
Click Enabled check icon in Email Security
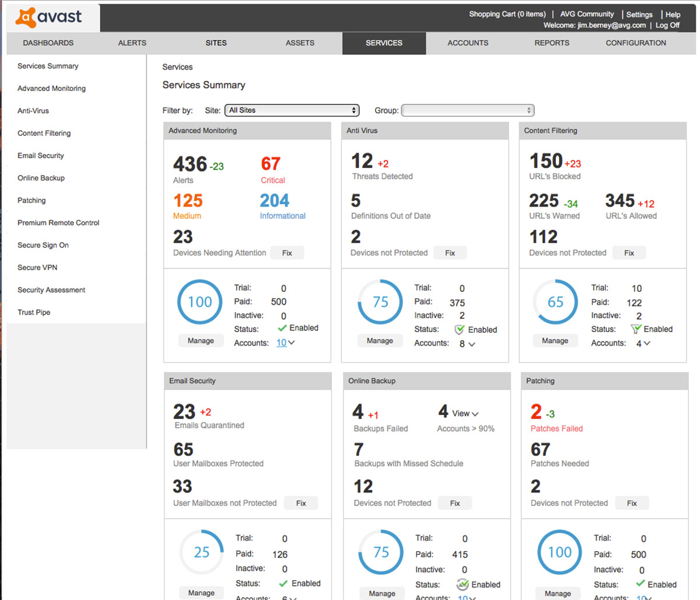[283, 584]
